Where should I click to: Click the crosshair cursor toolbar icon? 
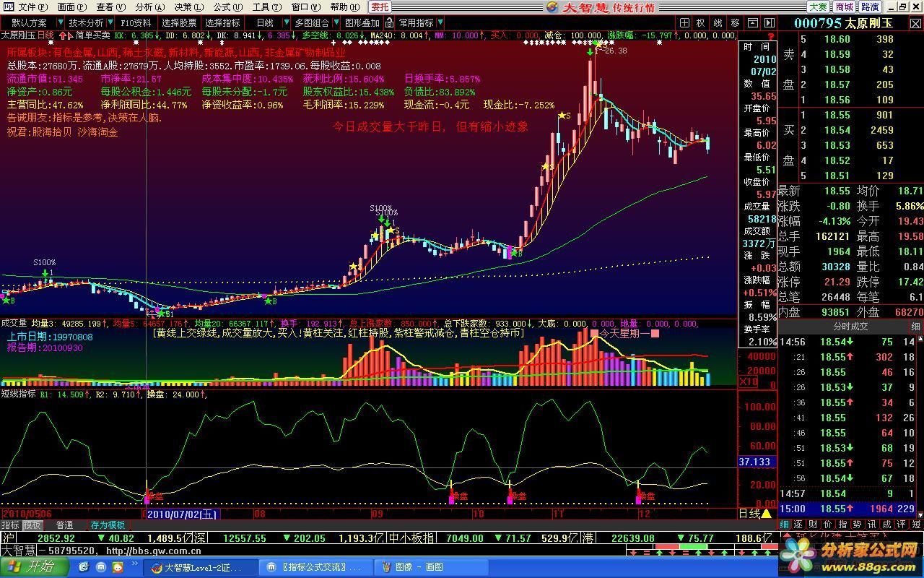pos(684,23)
